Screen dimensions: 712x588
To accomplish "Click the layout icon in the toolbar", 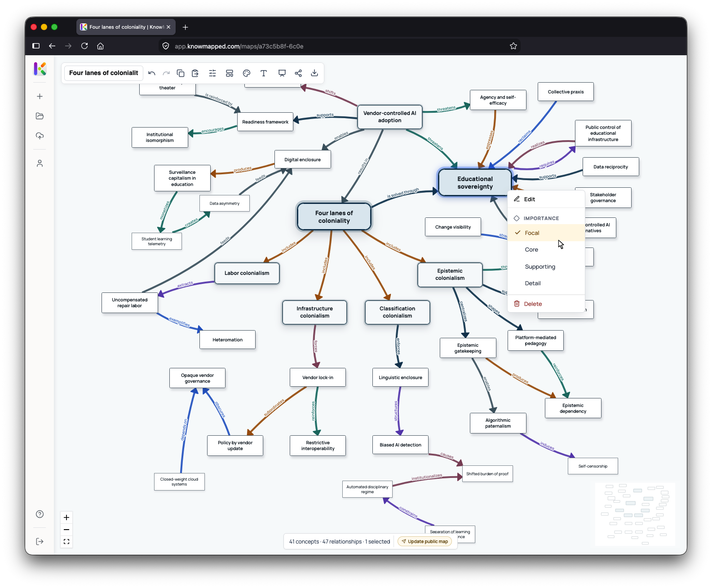I will [x=230, y=73].
